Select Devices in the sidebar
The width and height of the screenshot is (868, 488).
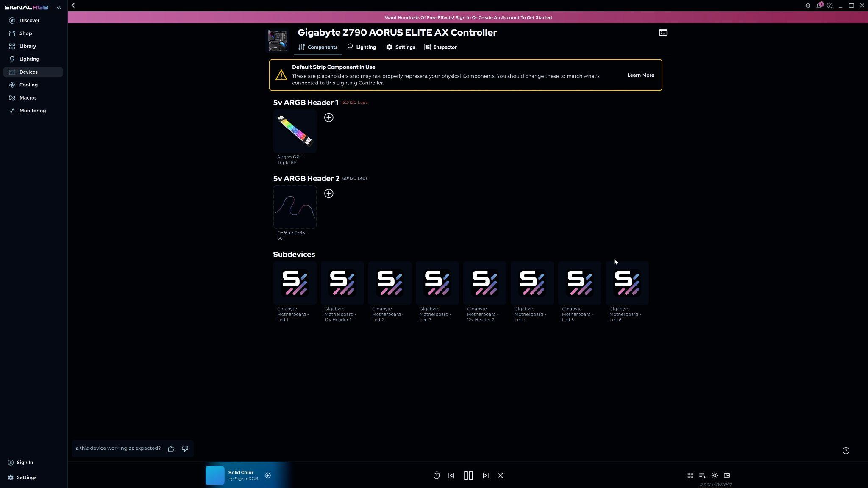click(x=33, y=72)
